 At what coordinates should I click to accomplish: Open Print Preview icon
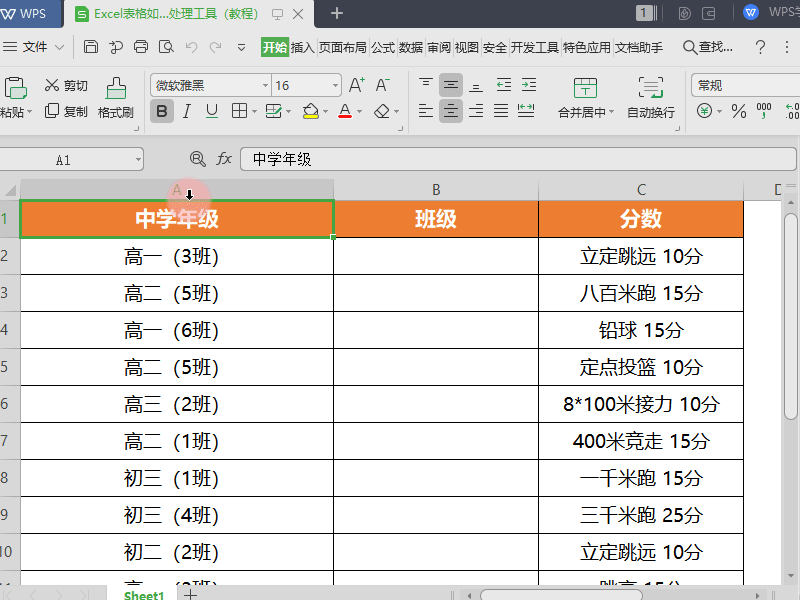click(166, 47)
